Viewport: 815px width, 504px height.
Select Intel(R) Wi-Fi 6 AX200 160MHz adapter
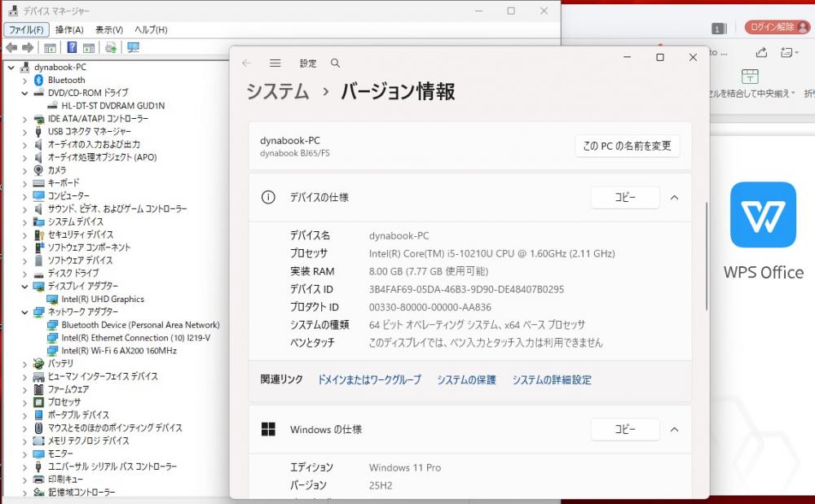(x=119, y=351)
